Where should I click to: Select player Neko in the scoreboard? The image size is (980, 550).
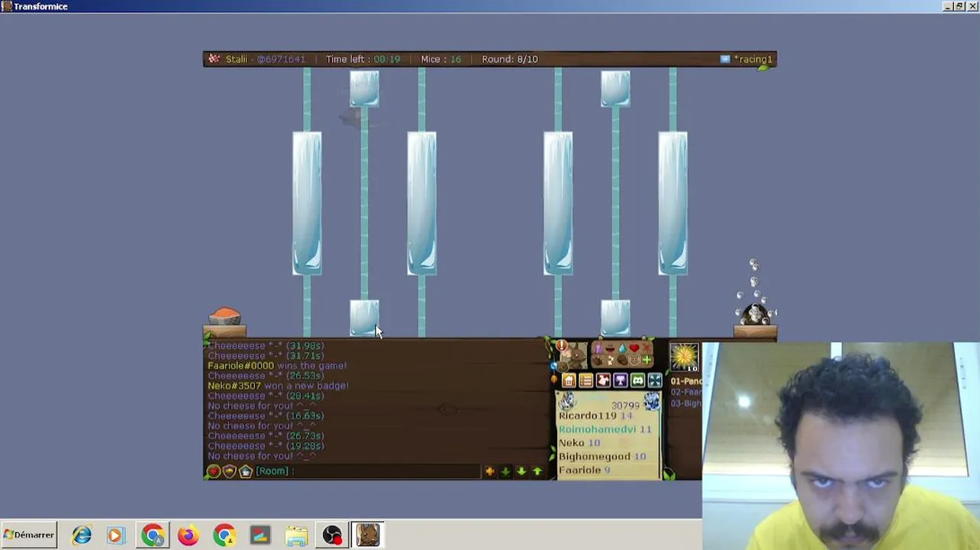pos(572,443)
